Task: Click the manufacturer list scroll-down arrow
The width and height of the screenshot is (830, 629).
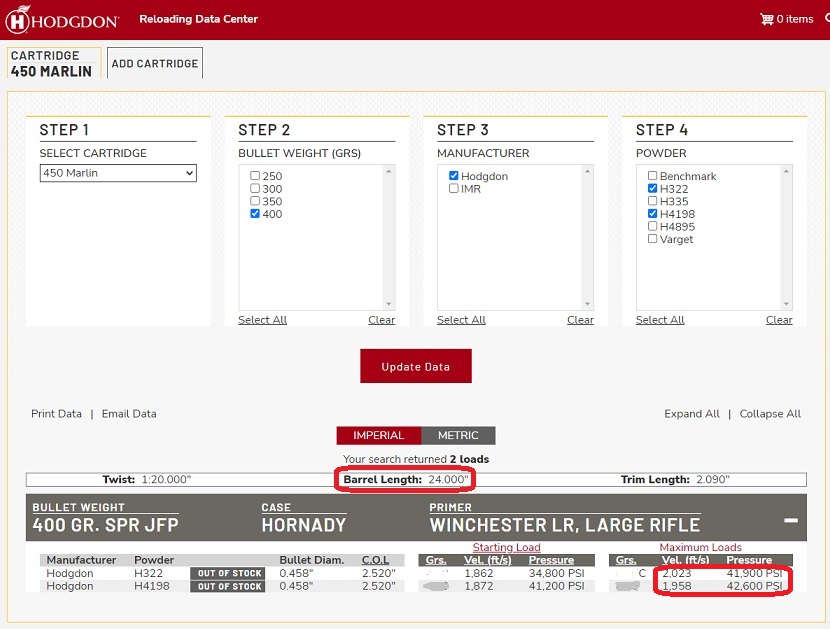Action: pos(587,304)
